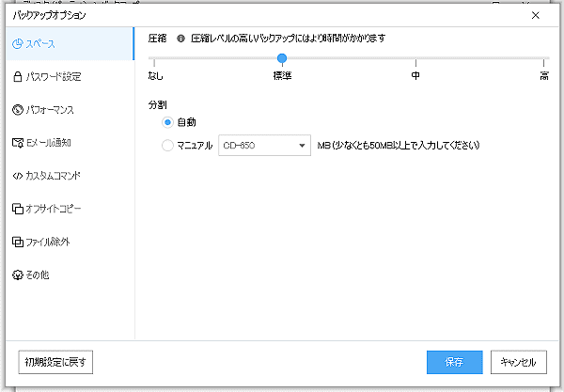Click the キャンセル button
The image size is (564, 392).
click(x=518, y=362)
